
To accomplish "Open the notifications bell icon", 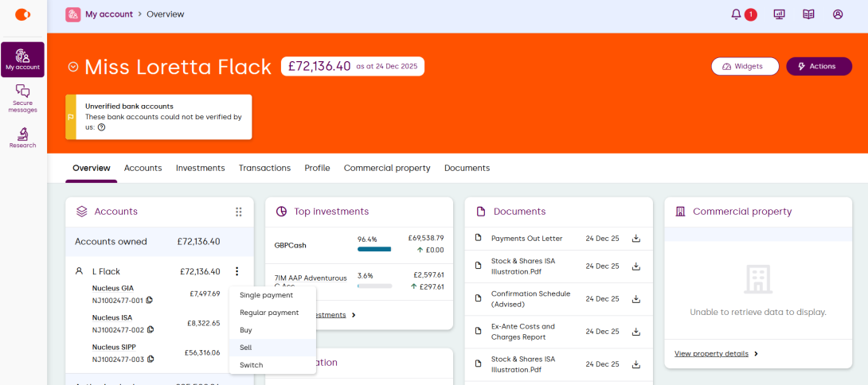I will point(736,14).
